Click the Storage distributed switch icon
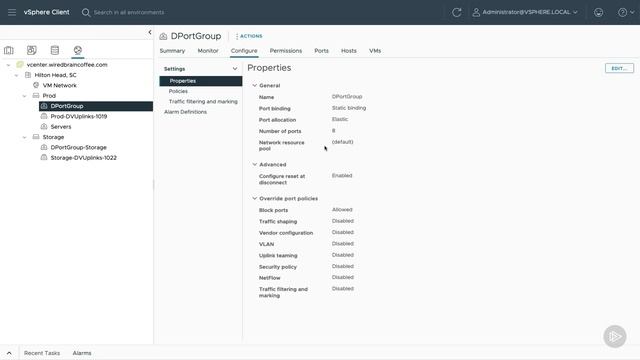This screenshot has height=360, width=640. pos(36,137)
